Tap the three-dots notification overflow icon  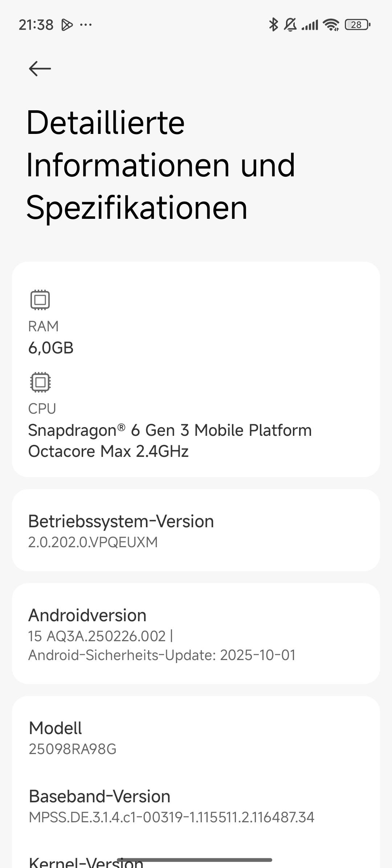pyautogui.click(x=86, y=25)
